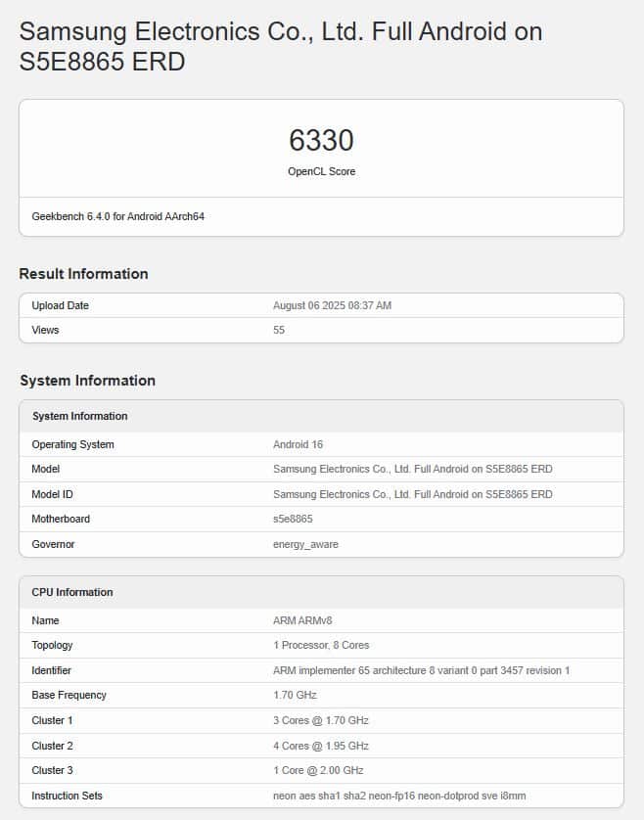Click Topology value 1 Processor, 8 Cores
Screen dimensions: 644x820
click(321, 645)
